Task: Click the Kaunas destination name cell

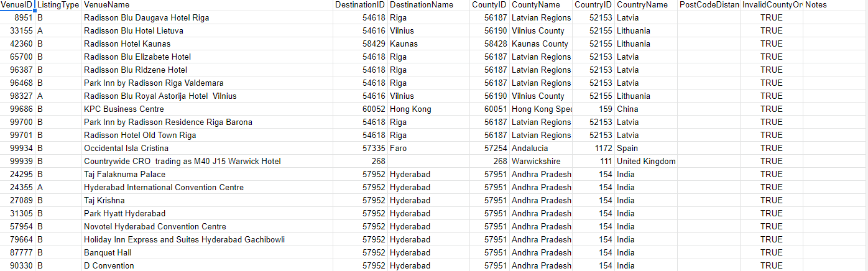Action: pyautogui.click(x=429, y=44)
